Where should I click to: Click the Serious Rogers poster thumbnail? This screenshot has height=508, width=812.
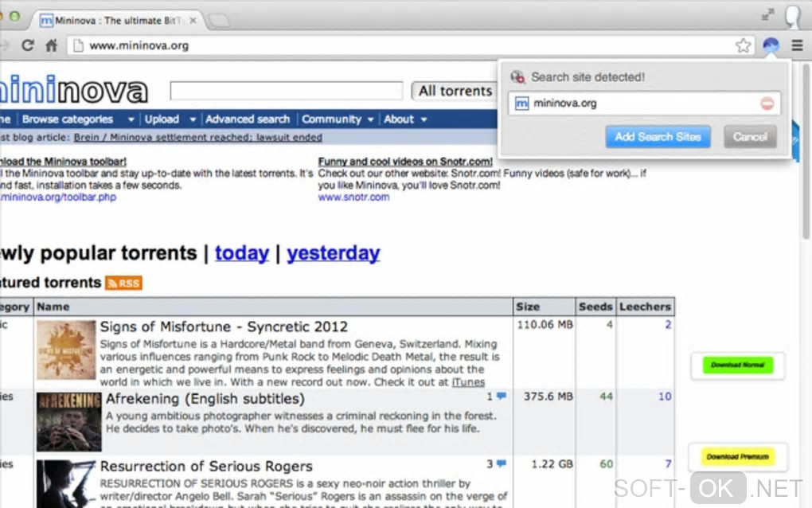[66, 483]
